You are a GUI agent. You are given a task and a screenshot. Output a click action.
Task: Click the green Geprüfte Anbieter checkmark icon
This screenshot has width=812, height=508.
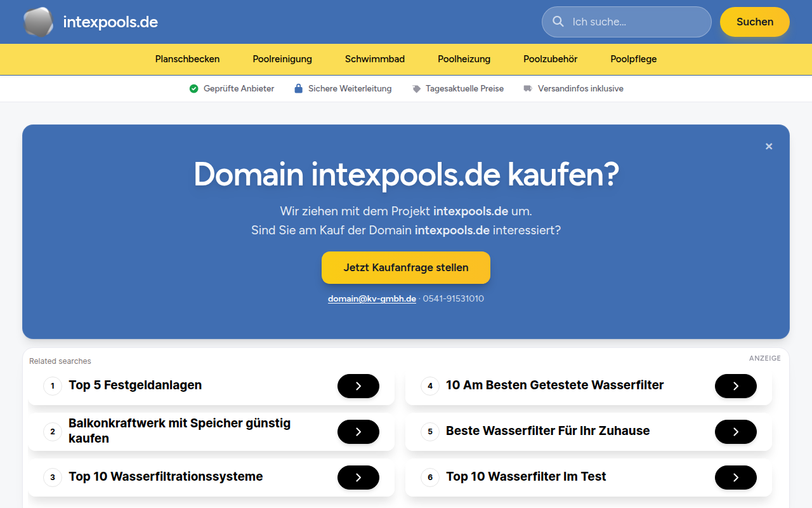point(194,89)
